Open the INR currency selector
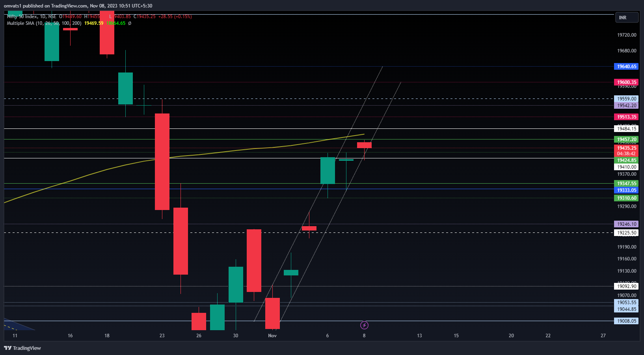Viewport: 644px width, 355px height. tap(627, 18)
